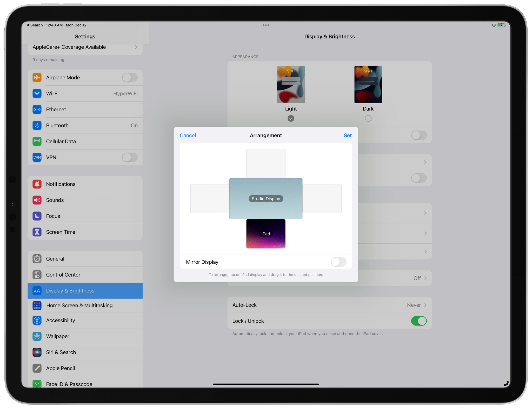The image size is (532, 409).
Task: Tap the empty placement slot left of Studio Display
Action: tap(210, 199)
